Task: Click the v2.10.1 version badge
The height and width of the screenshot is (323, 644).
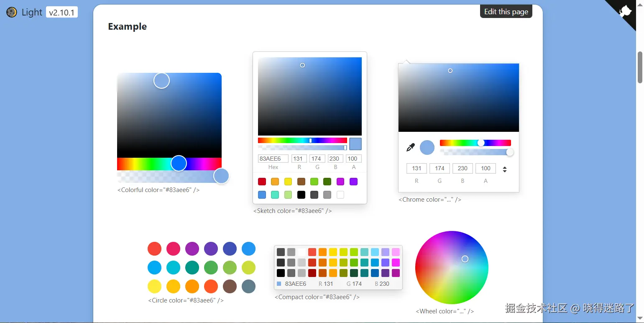Action: coord(62,13)
